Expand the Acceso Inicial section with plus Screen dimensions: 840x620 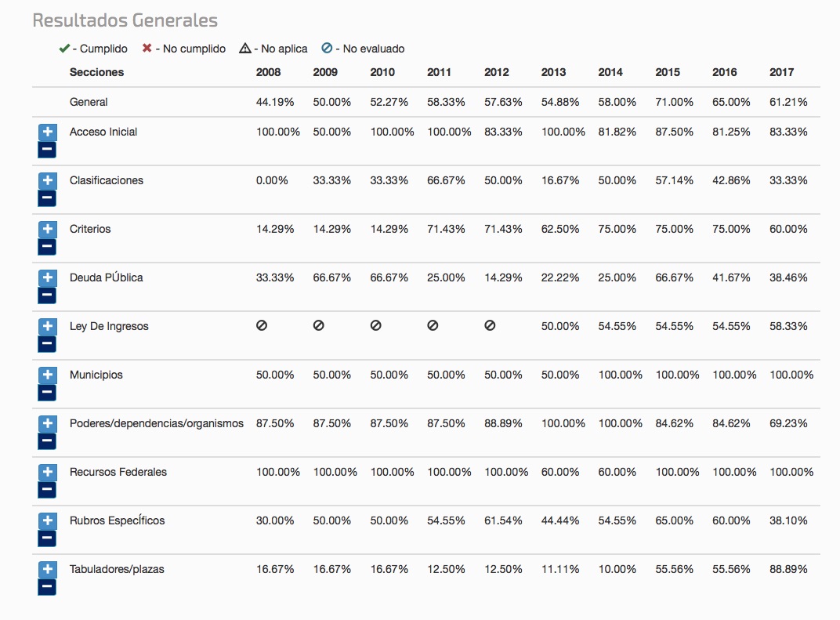click(47, 132)
